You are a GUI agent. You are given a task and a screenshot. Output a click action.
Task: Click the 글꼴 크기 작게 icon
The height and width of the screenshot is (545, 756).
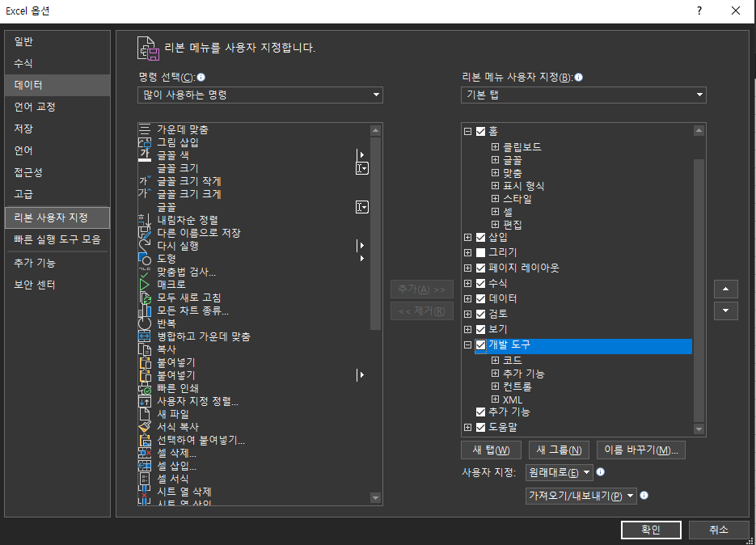(x=145, y=181)
